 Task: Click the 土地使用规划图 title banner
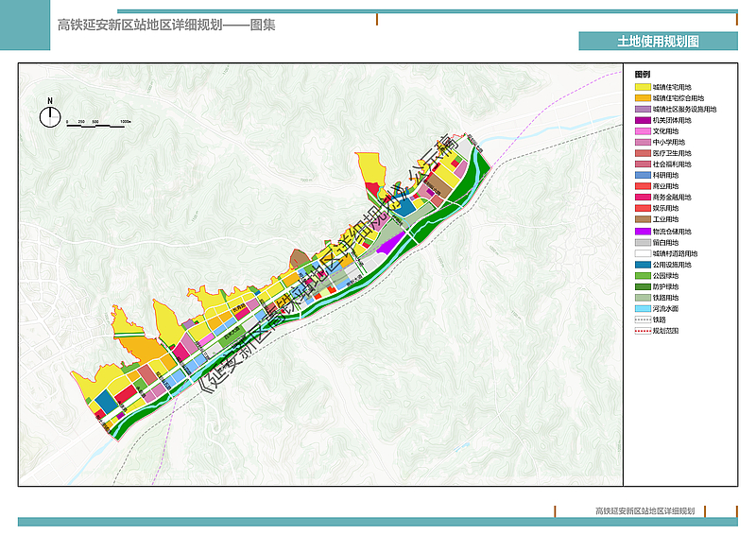coord(658,42)
